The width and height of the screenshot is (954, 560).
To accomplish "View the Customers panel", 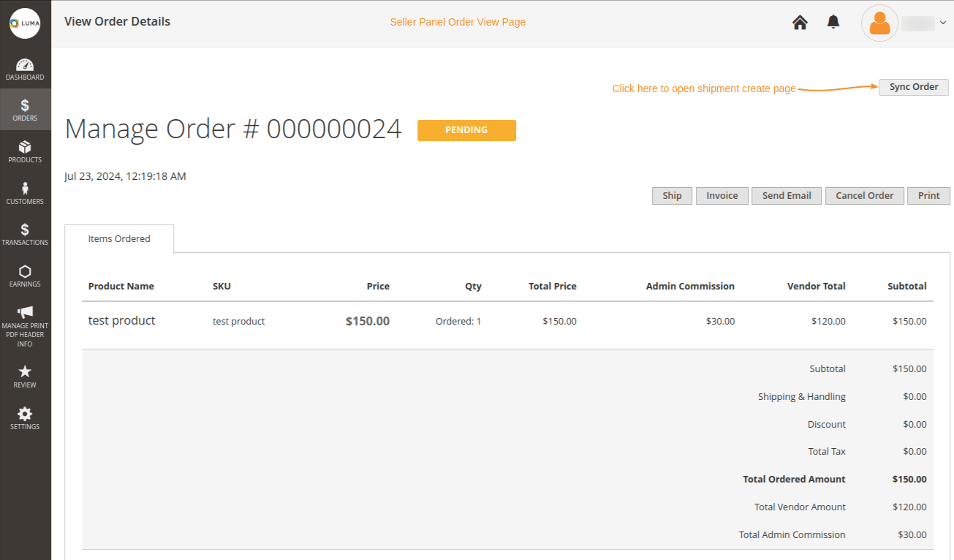I will [25, 192].
